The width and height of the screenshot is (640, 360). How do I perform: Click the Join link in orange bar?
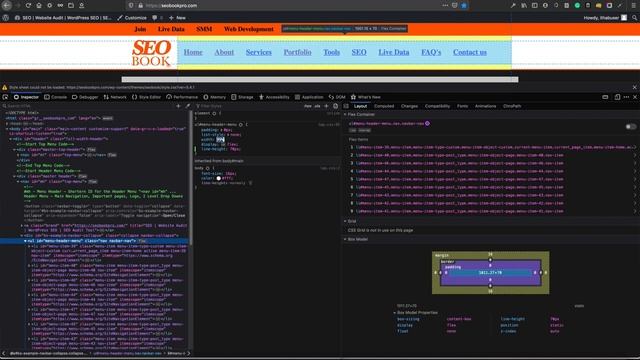click(140, 29)
